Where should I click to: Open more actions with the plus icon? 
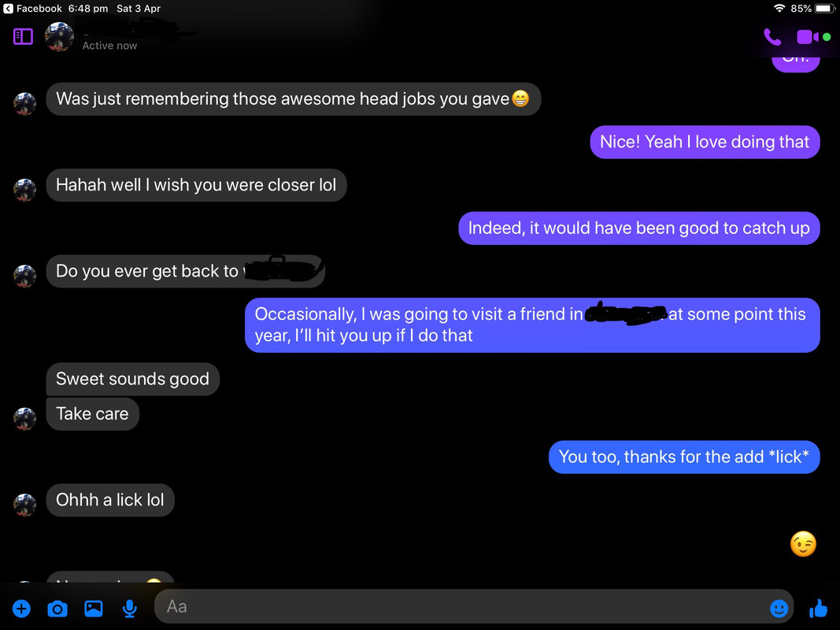(x=21, y=609)
